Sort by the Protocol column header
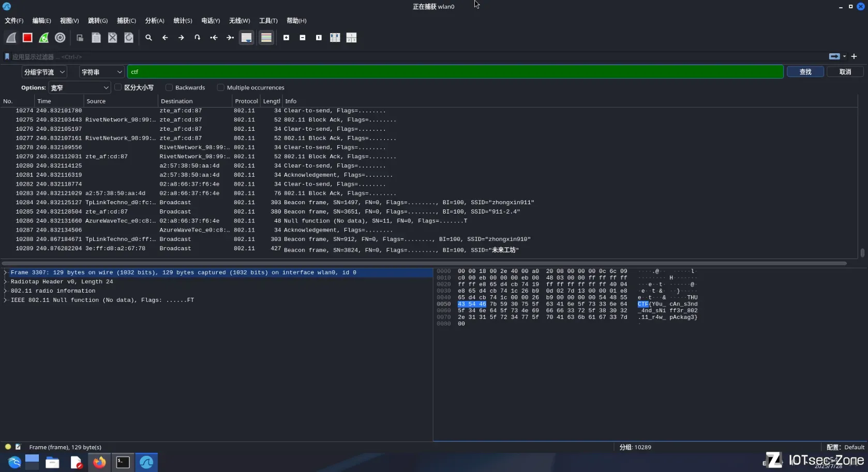The height and width of the screenshot is (472, 868). point(246,101)
